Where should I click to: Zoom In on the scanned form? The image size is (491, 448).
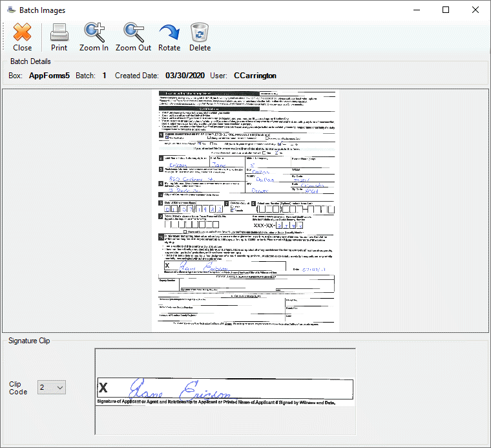tap(94, 37)
